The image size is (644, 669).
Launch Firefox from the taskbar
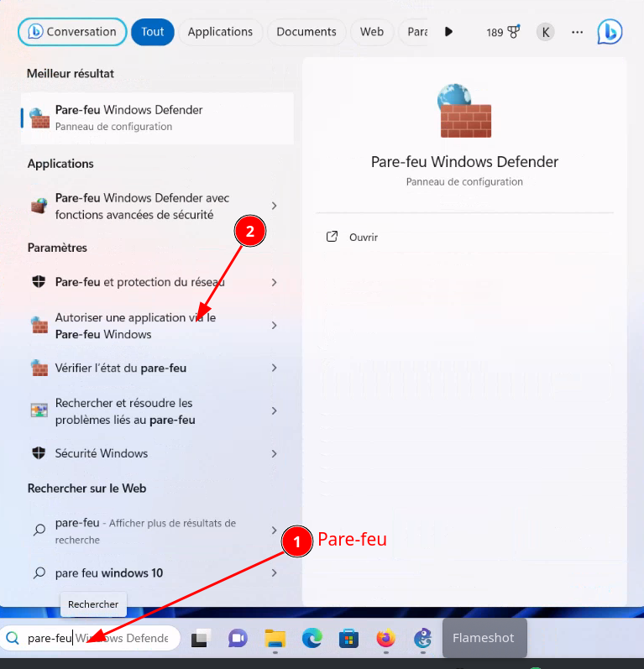pyautogui.click(x=385, y=638)
